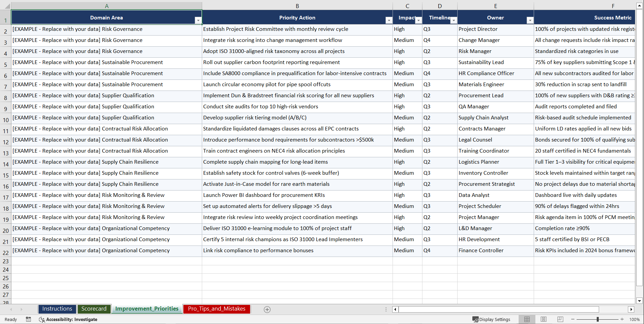Open Display Settings from the status bar
This screenshot has height=324, width=644.
point(491,319)
